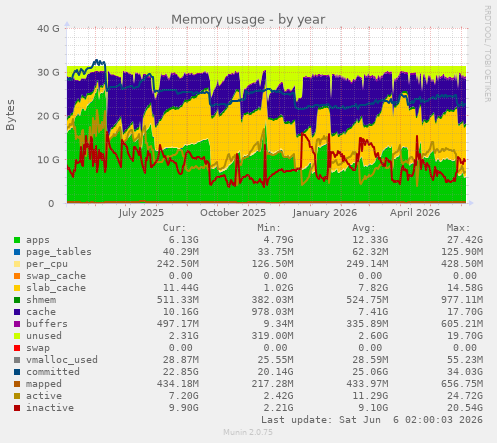
Task: Click the memory usage graph plot area
Action: [x=266, y=116]
